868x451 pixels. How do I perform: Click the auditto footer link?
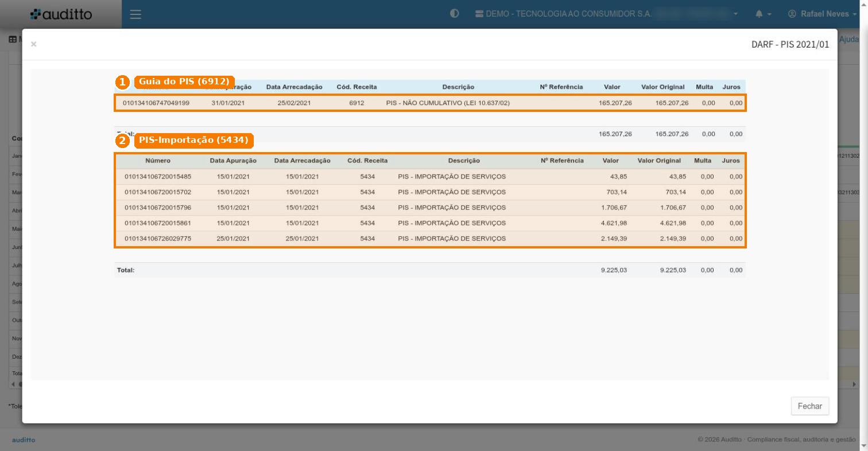pyautogui.click(x=24, y=440)
